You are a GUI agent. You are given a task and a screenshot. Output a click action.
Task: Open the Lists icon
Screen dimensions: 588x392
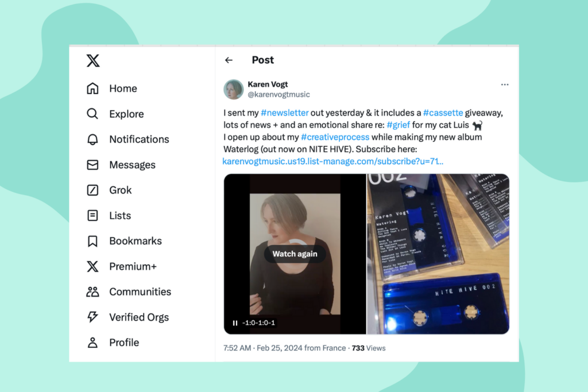pyautogui.click(x=92, y=215)
